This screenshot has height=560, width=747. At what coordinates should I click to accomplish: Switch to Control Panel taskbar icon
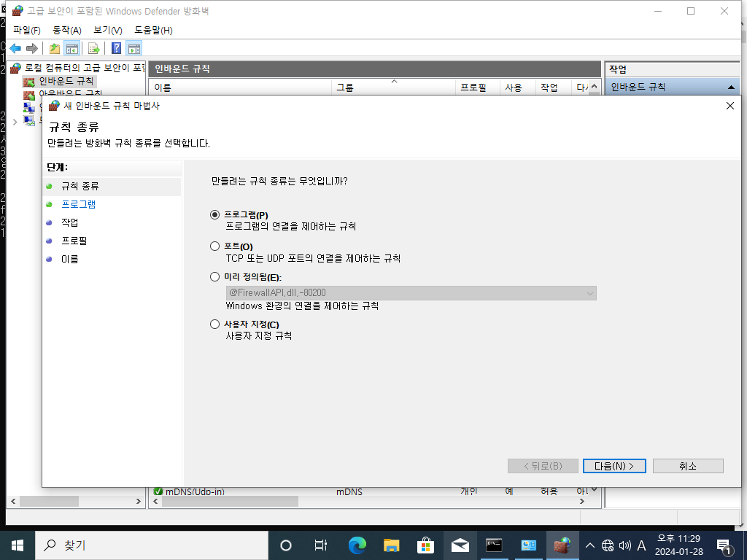(x=528, y=545)
